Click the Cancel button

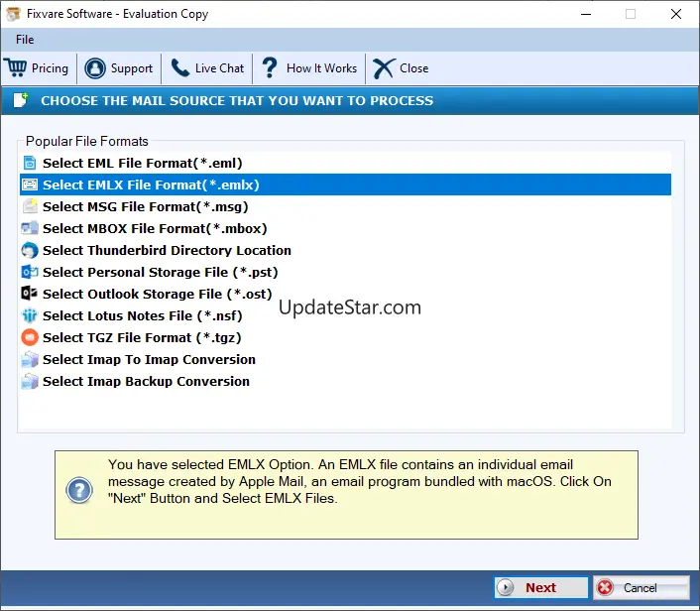click(x=642, y=587)
